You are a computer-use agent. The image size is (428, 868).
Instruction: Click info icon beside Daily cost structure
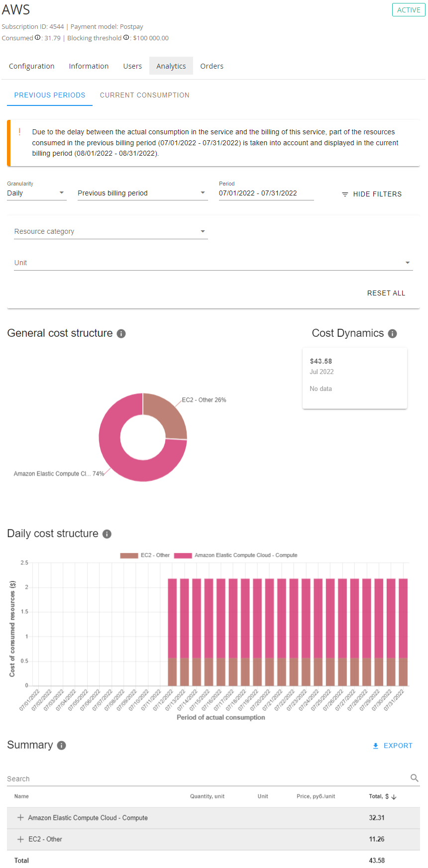click(x=107, y=534)
